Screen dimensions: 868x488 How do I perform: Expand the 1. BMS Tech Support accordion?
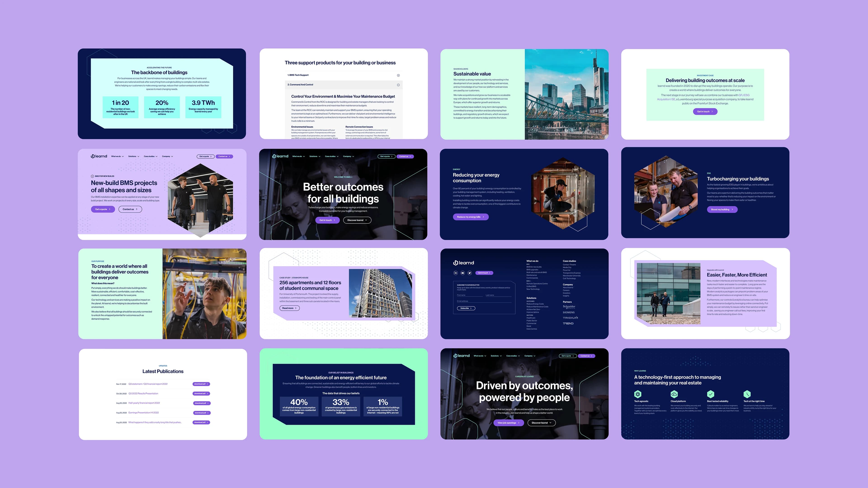tap(343, 75)
